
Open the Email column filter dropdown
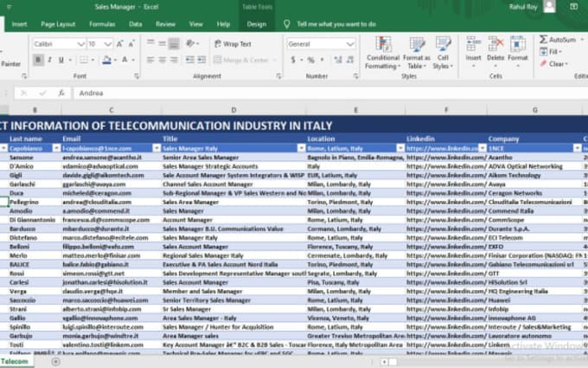point(157,148)
